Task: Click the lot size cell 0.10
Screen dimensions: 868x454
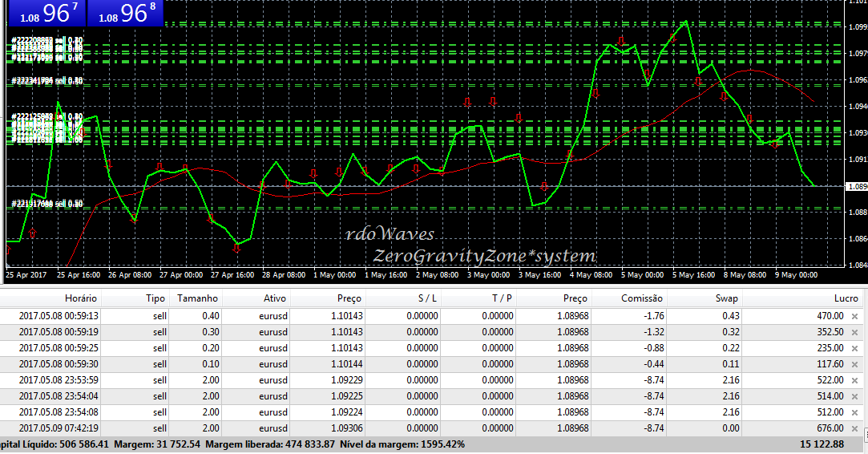Action: [x=210, y=364]
